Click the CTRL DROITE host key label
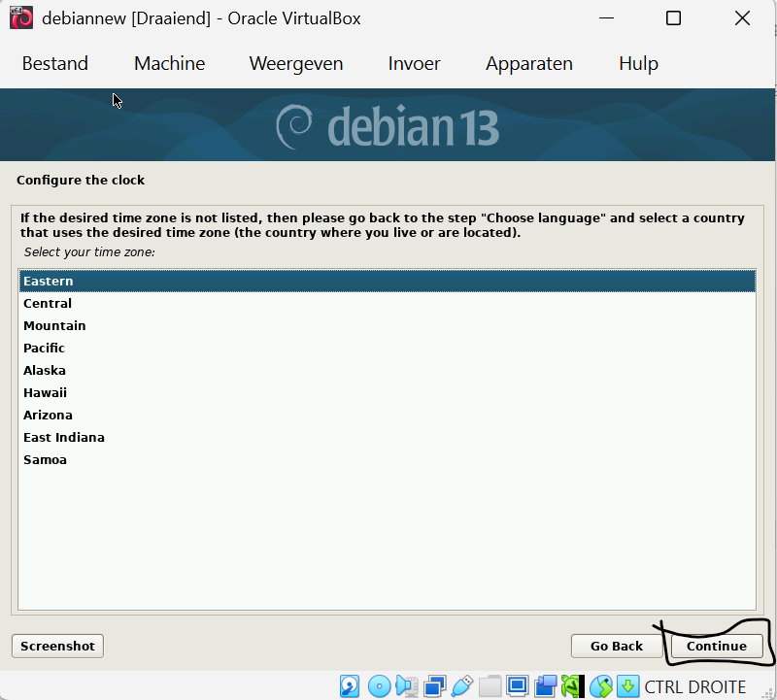The width and height of the screenshot is (777, 700). tap(694, 687)
